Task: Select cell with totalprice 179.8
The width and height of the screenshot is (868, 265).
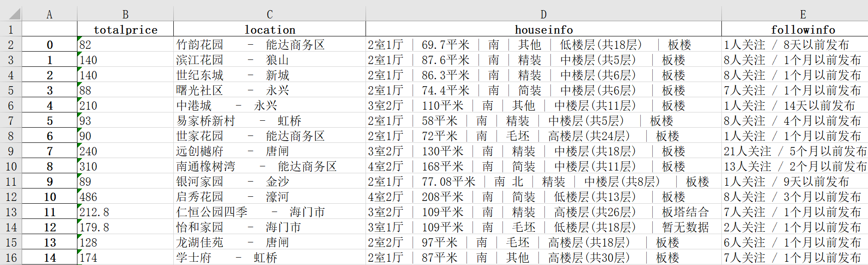Action: coord(125,227)
